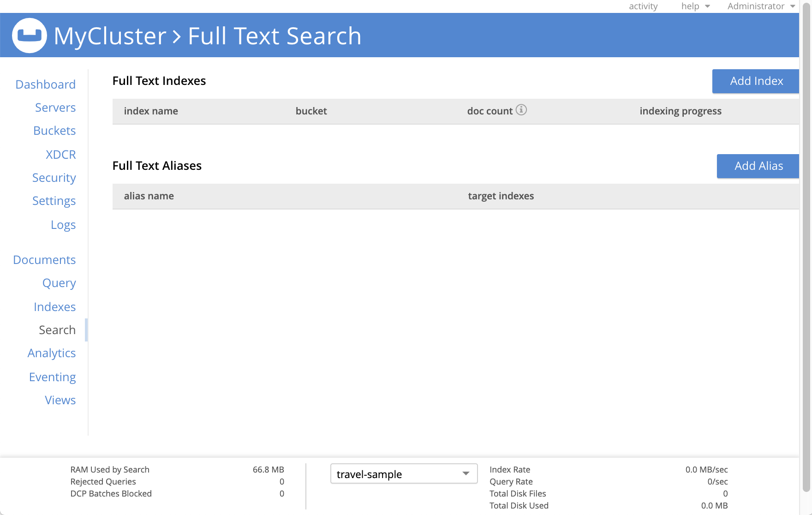Click the Add Alias button
The height and width of the screenshot is (515, 812).
coord(758,166)
